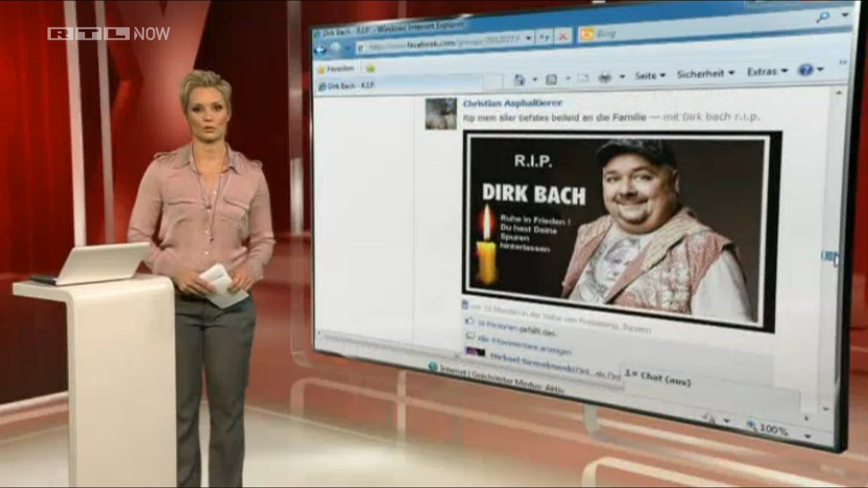Click the thumbs-up like icon under the post
The width and height of the screenshot is (868, 488).
coord(470,321)
